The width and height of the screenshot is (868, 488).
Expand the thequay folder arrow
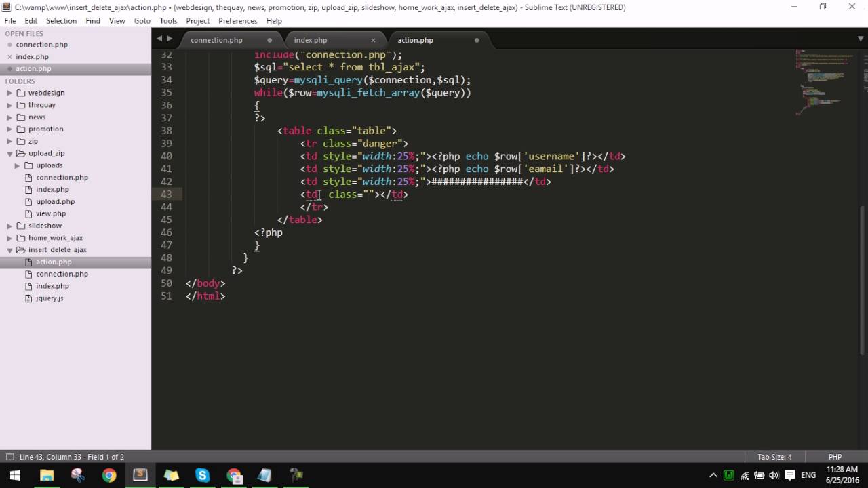[x=9, y=105]
